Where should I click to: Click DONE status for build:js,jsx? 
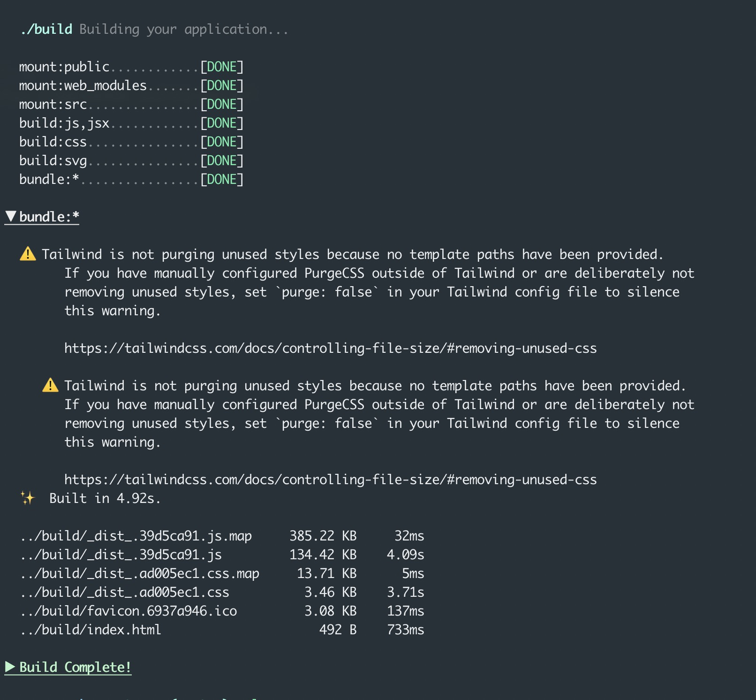coord(222,123)
